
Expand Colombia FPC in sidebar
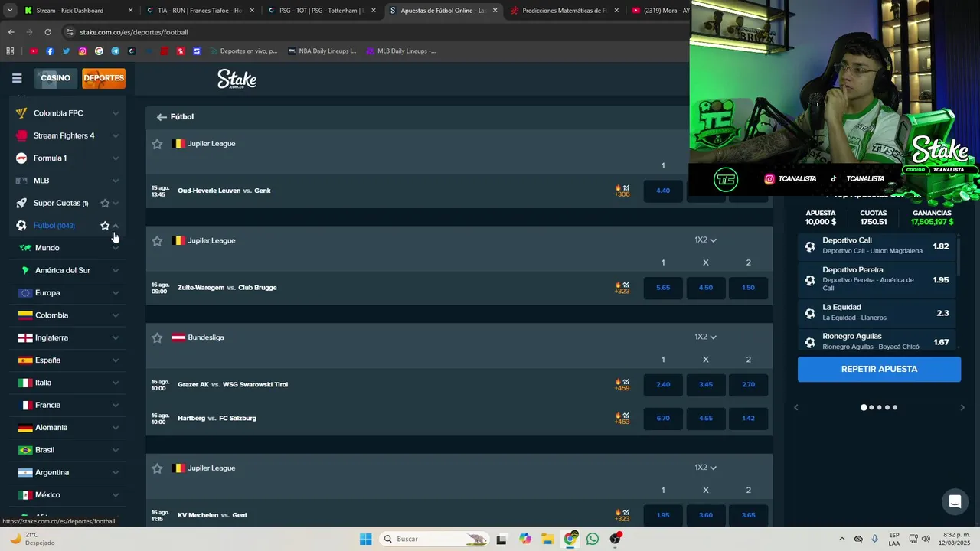tap(116, 113)
